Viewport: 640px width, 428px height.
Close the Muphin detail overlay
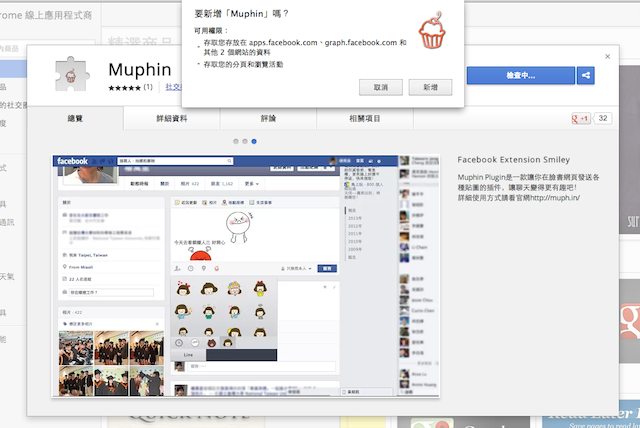coord(607,56)
